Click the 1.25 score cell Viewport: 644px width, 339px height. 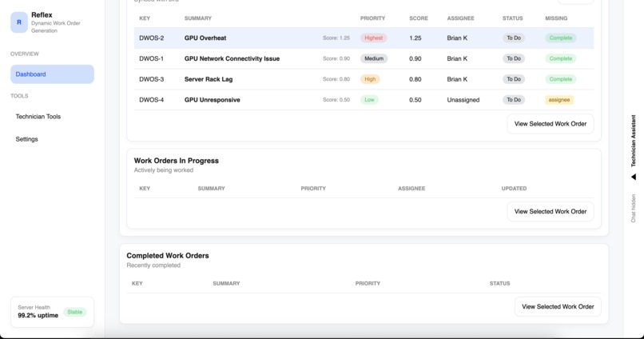tap(415, 38)
